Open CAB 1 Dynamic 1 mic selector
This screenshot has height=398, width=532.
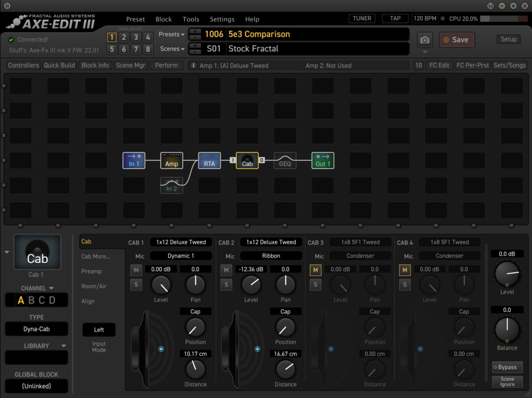181,256
